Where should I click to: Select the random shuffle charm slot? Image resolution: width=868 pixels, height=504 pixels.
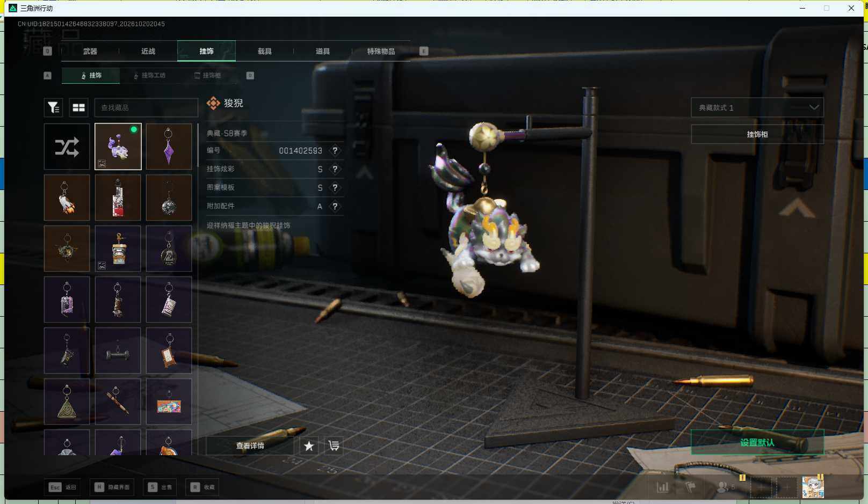(x=67, y=147)
